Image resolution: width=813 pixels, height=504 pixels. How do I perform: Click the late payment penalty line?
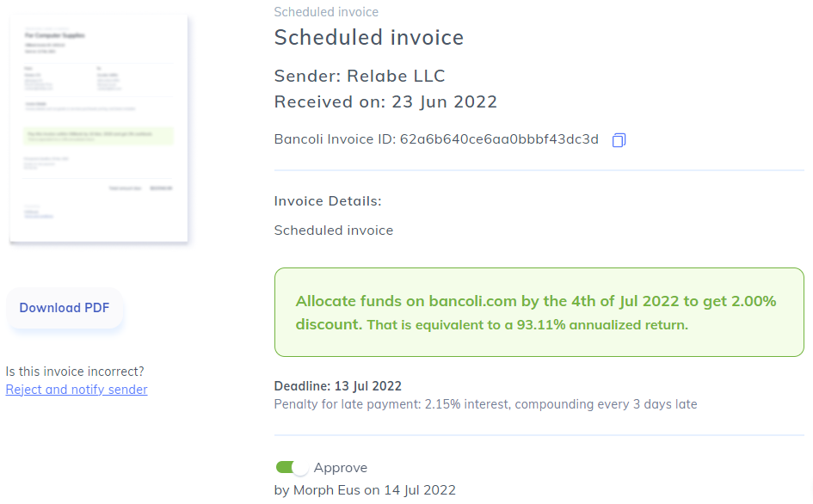click(485, 404)
